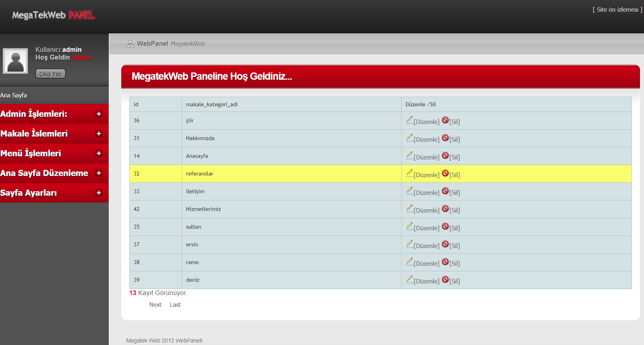Screen dimensions: 644x345
Task: Go to Ana Sayfa in the sidebar
Action: click(x=14, y=95)
